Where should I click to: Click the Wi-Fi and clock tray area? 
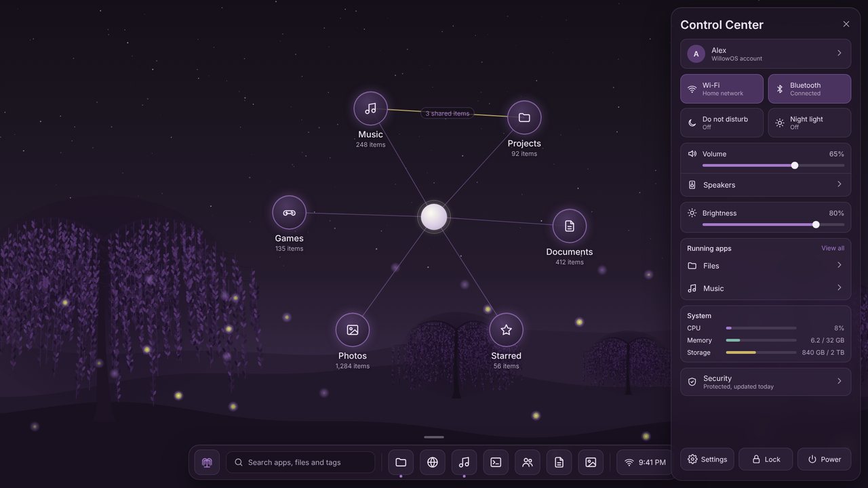tap(645, 462)
